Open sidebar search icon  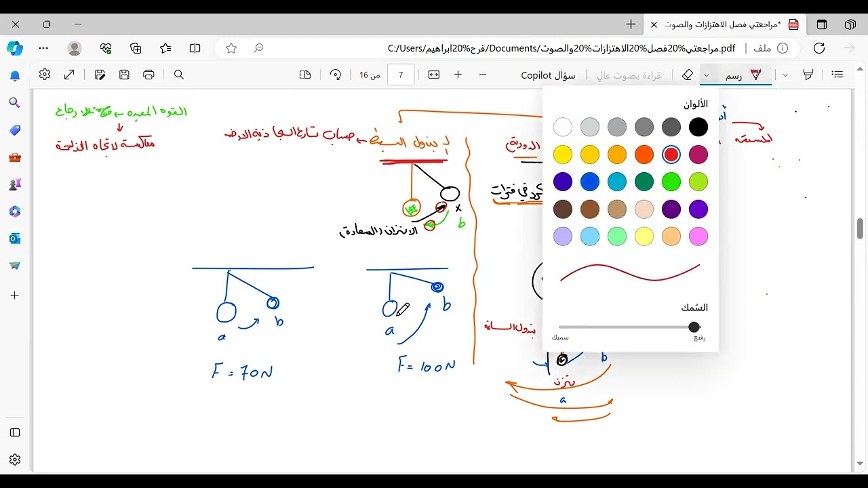15,103
